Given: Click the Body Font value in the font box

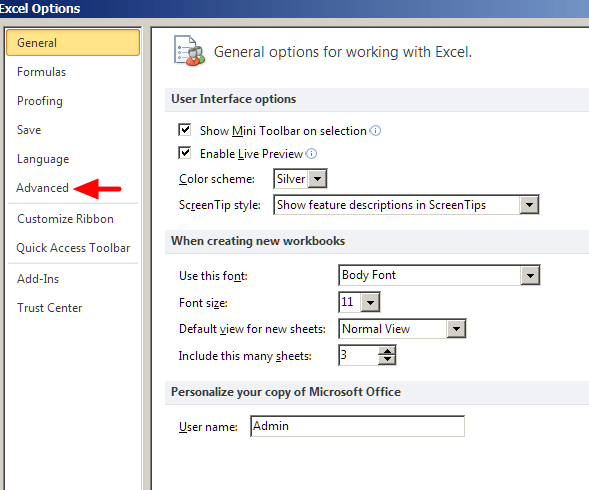Looking at the screenshot, I should [369, 275].
